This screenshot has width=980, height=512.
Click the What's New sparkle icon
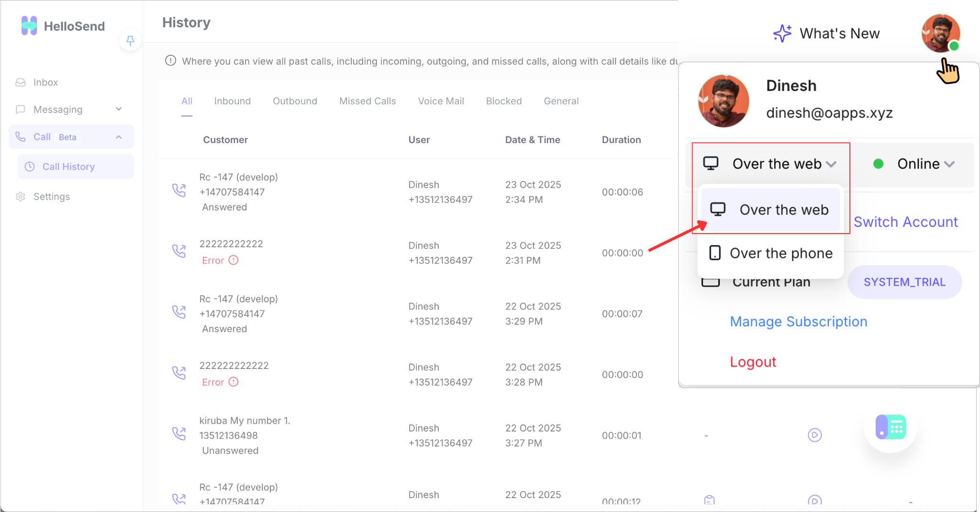tap(782, 33)
